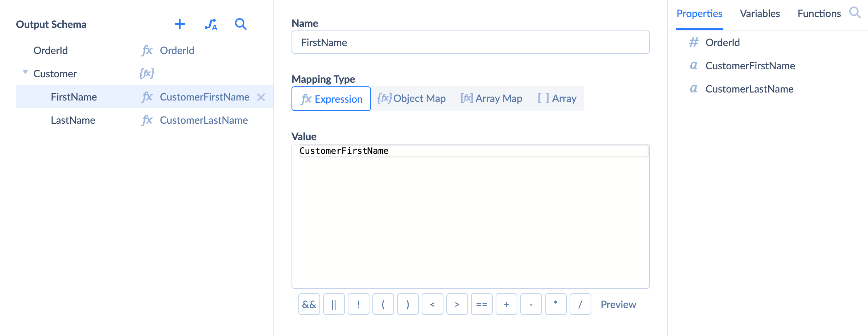The width and height of the screenshot is (868, 336).
Task: Switch to the Variables tab
Action: pyautogui.click(x=760, y=13)
